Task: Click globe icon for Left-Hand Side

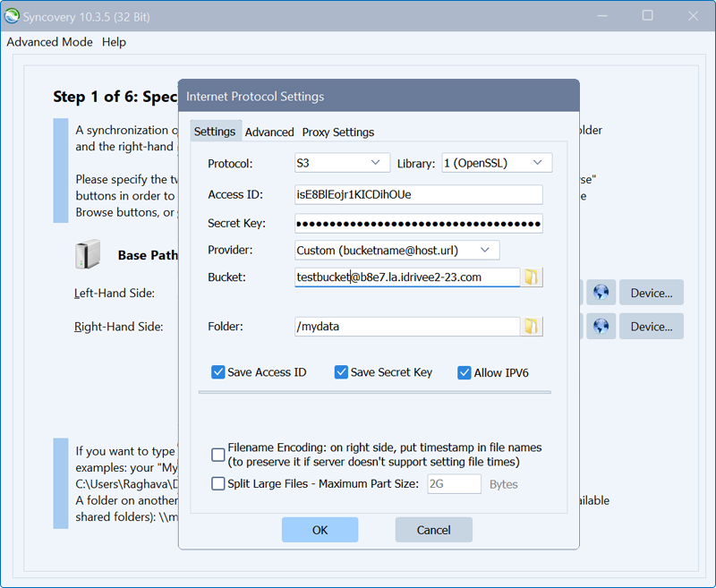Action: click(x=601, y=293)
